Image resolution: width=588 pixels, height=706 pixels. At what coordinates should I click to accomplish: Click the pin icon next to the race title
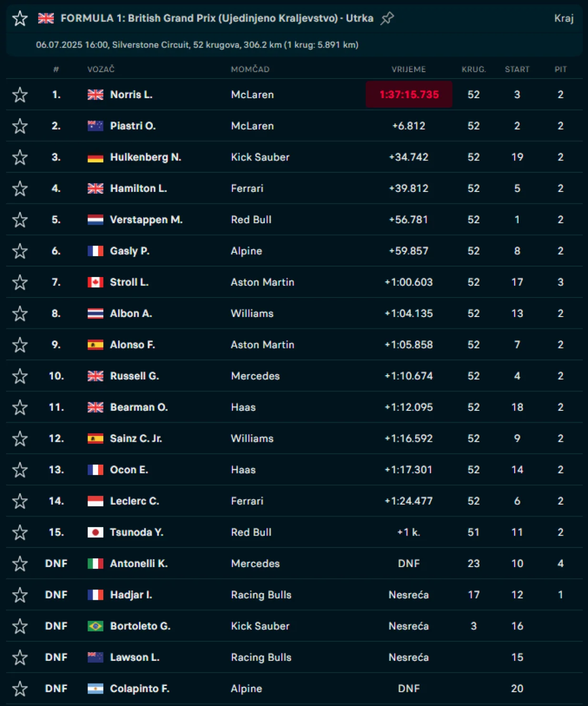387,19
